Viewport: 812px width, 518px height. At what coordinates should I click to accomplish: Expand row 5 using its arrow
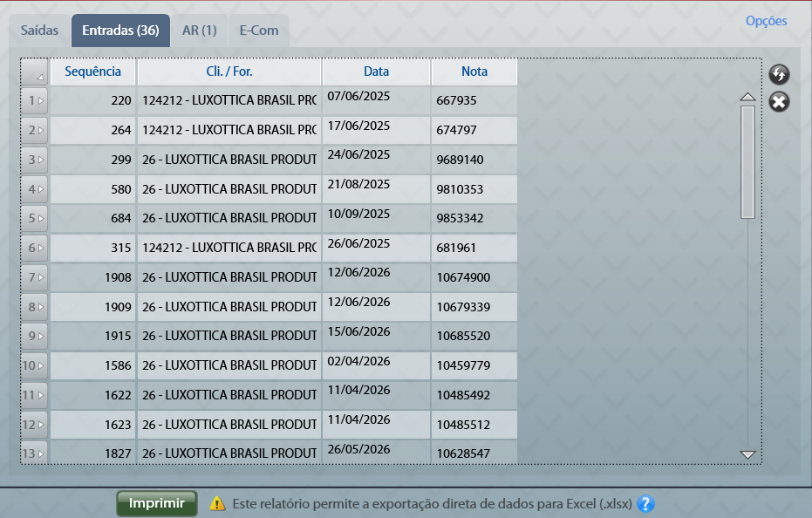point(41,218)
